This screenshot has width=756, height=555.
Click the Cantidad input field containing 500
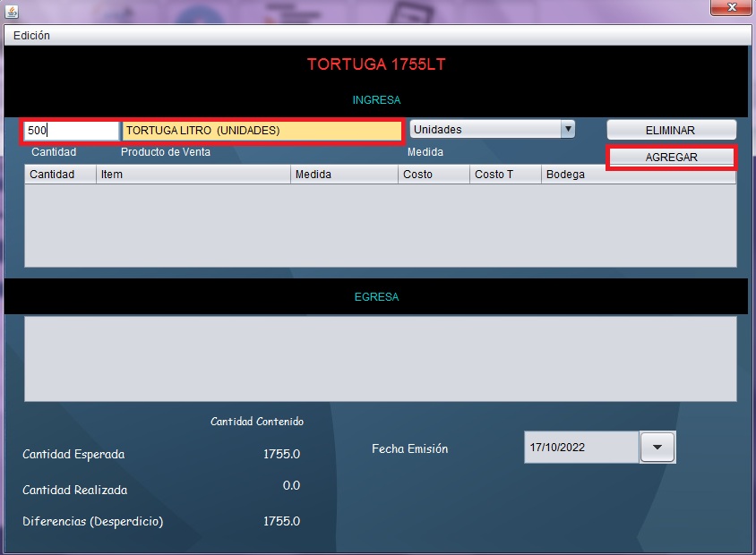point(71,131)
